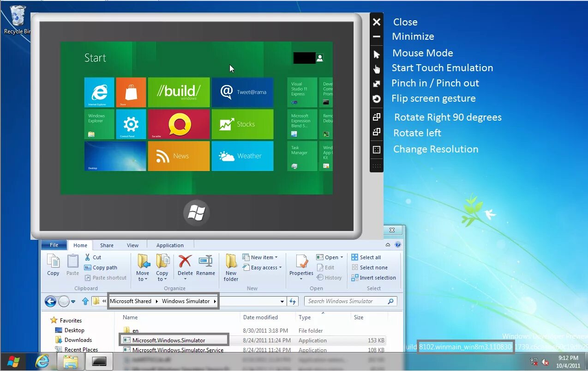
Task: Open the Tweet@rama tile
Action: pos(242,92)
